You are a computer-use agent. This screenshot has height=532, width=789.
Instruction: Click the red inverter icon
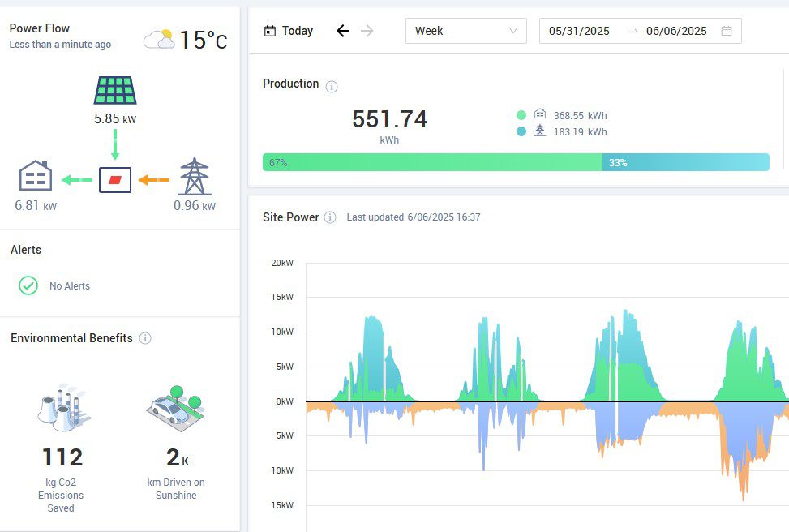[x=114, y=179]
